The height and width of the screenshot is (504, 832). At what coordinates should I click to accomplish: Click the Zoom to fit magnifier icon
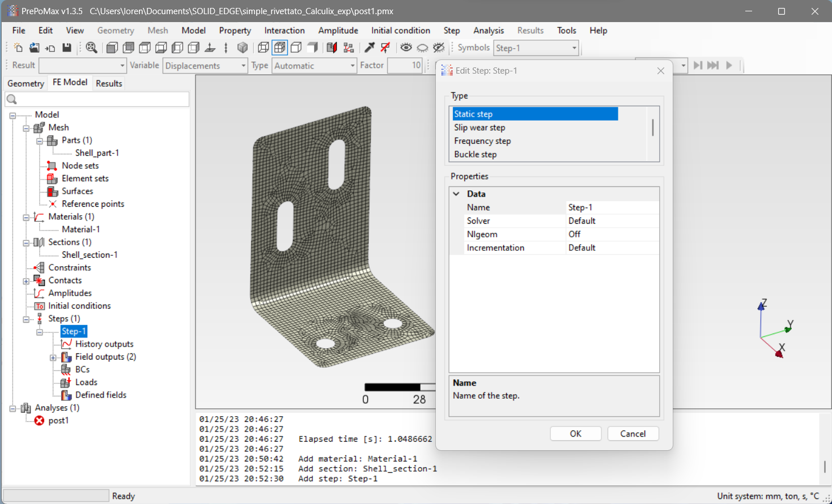pos(91,48)
